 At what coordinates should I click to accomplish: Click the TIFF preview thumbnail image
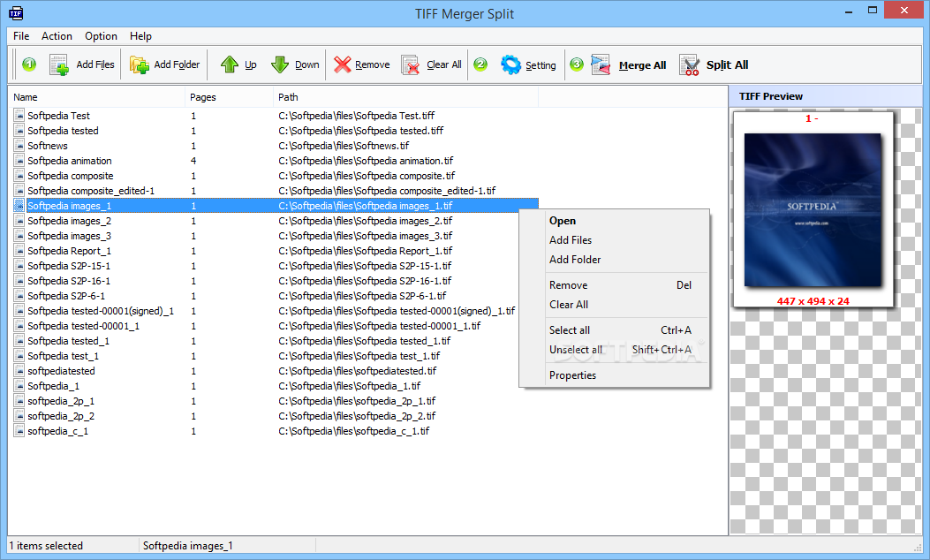pos(813,210)
